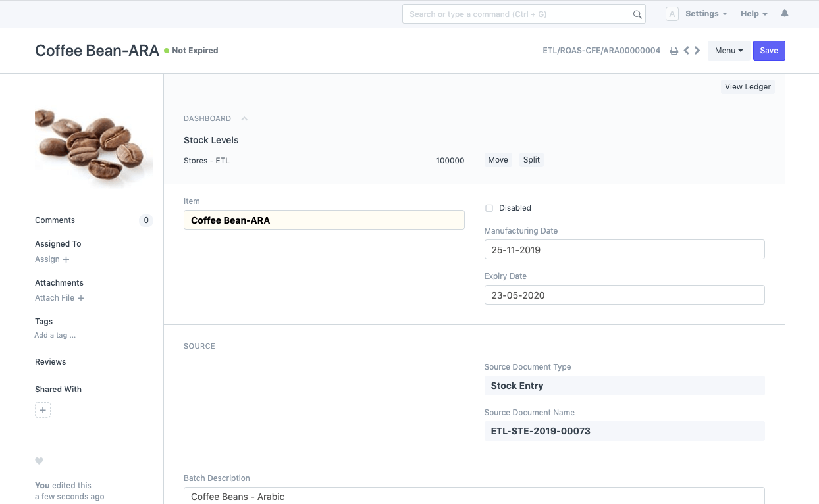Click the View Ledger button
This screenshot has width=819, height=504.
point(747,87)
